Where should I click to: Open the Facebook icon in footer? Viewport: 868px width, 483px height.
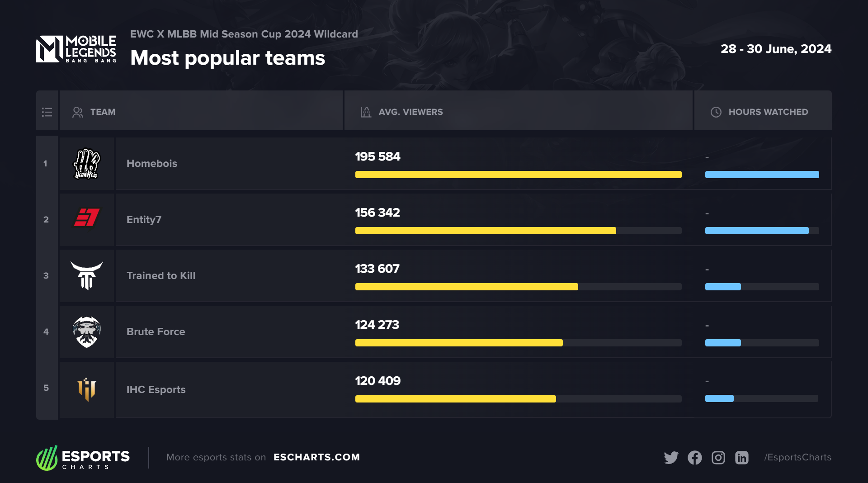695,458
